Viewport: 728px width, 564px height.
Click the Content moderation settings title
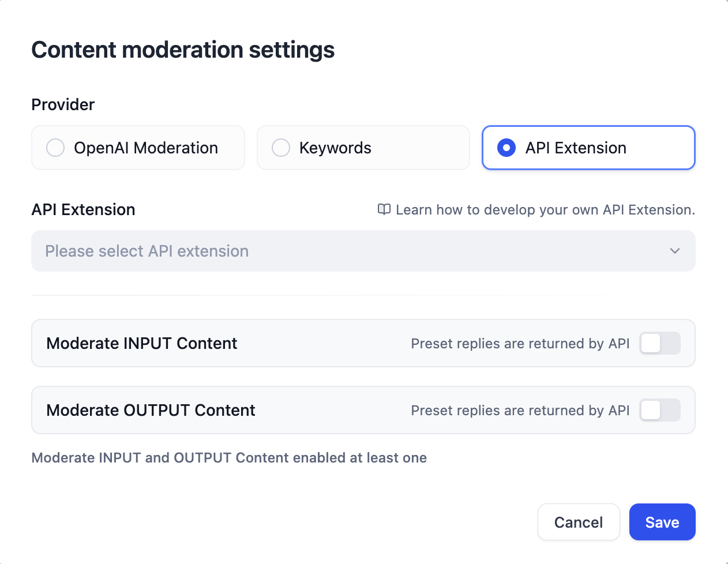(183, 50)
